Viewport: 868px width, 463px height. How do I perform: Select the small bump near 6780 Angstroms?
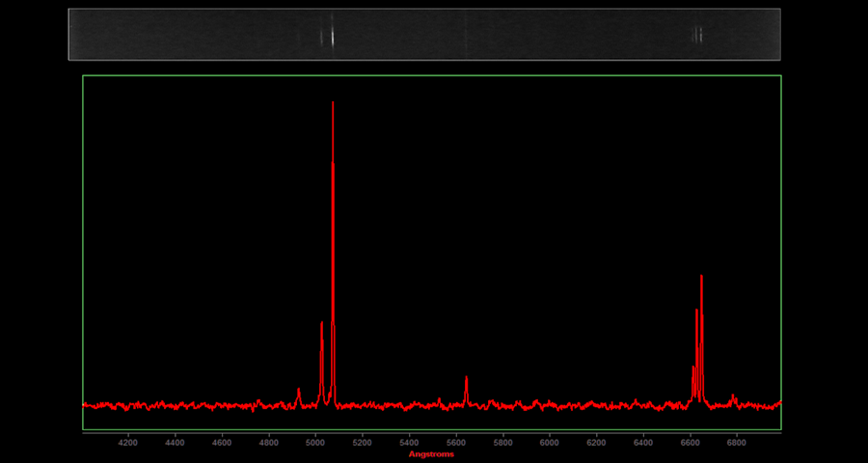coord(733,395)
